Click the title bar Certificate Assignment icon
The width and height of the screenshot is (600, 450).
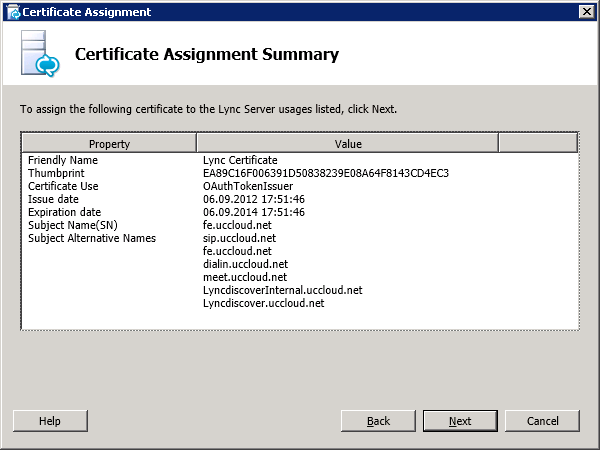point(13,12)
